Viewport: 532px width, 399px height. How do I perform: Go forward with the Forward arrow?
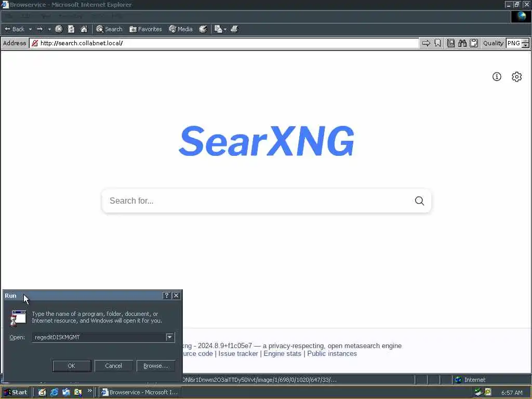39,29
